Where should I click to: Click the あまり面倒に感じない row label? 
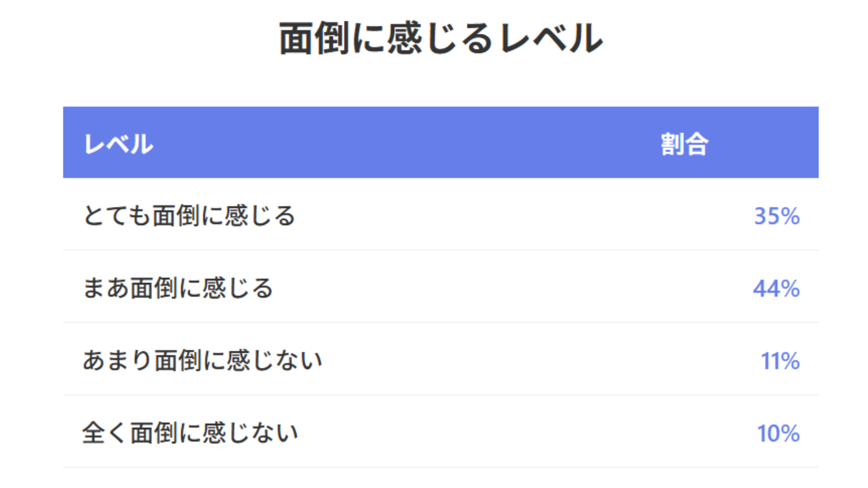(203, 361)
